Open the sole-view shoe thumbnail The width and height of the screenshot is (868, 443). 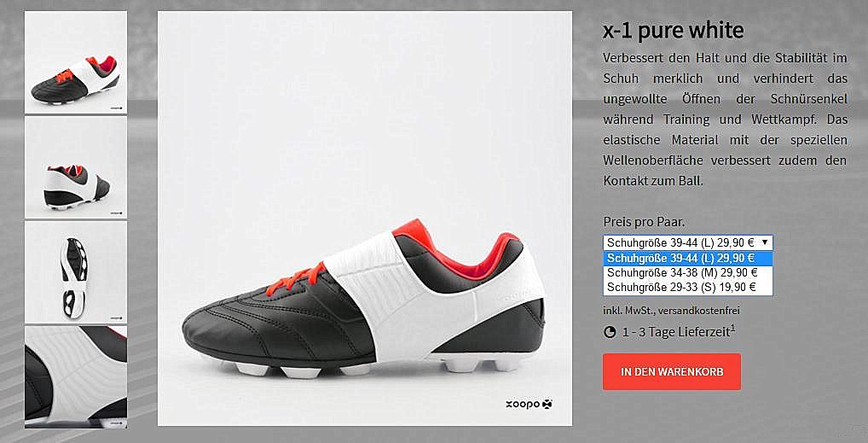[x=76, y=271]
